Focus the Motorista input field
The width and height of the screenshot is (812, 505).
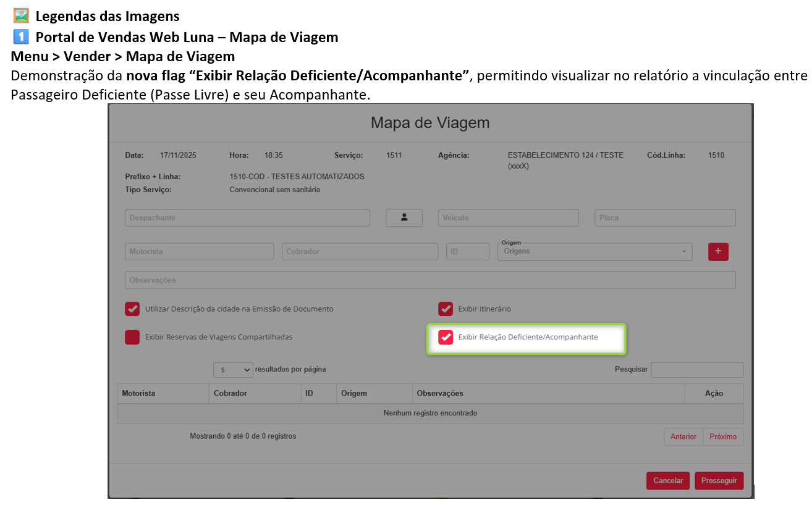pyautogui.click(x=199, y=252)
